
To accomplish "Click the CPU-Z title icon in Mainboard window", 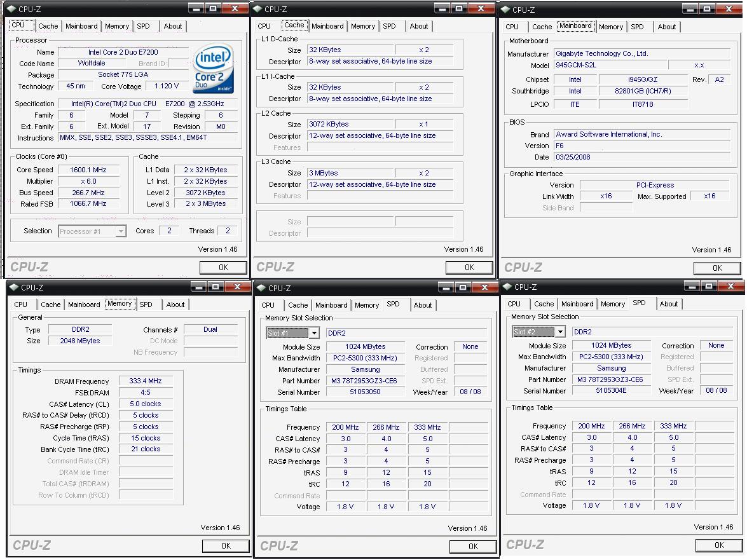I will 505,10.
